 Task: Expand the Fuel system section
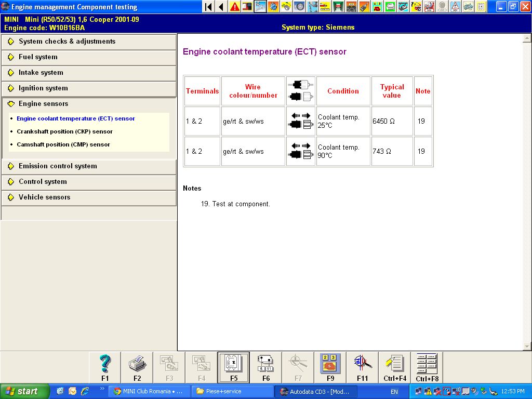[x=38, y=57]
